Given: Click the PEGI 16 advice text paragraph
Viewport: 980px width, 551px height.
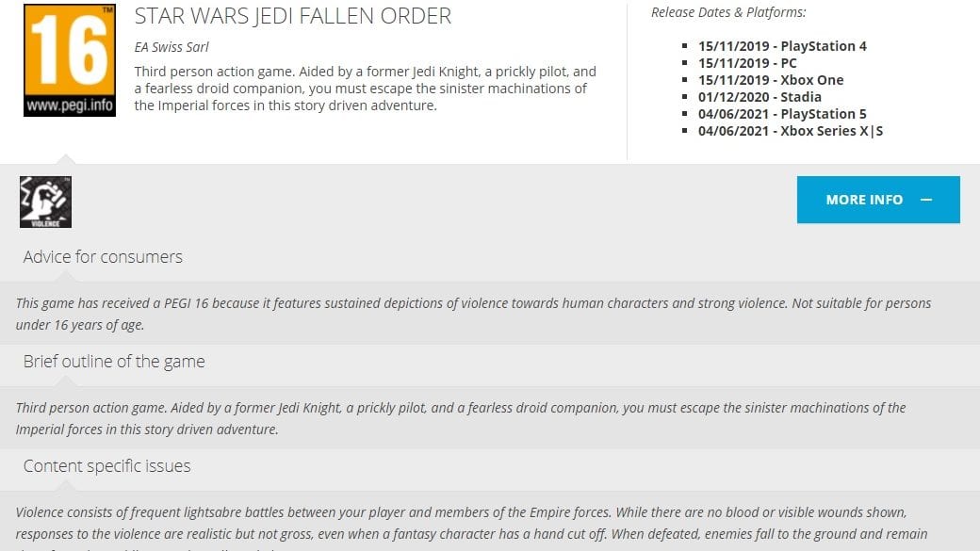Looking at the screenshot, I should [473, 314].
